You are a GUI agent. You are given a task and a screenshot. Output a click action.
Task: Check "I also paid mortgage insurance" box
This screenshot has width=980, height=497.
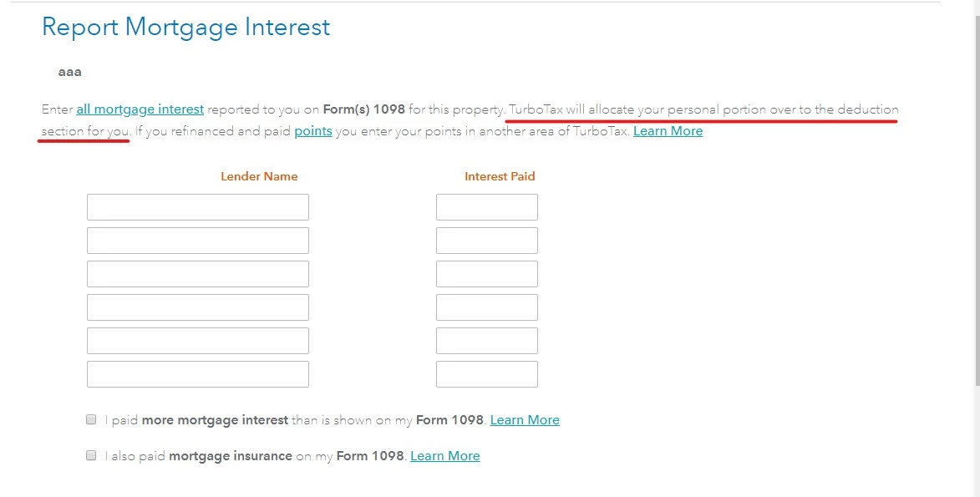[91, 455]
